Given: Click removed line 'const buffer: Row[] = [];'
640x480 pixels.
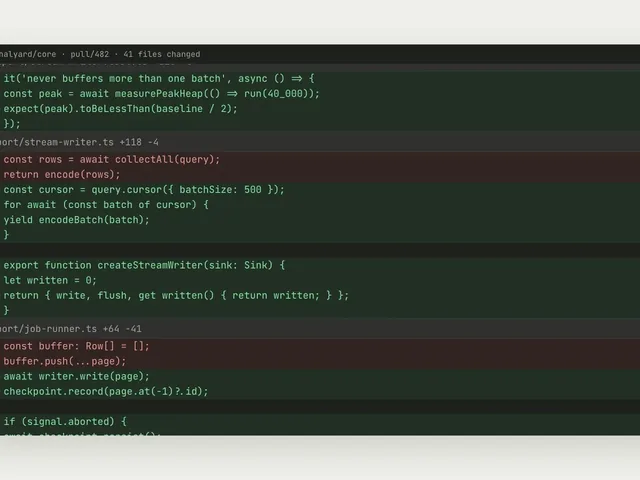Looking at the screenshot, I should point(320,346).
